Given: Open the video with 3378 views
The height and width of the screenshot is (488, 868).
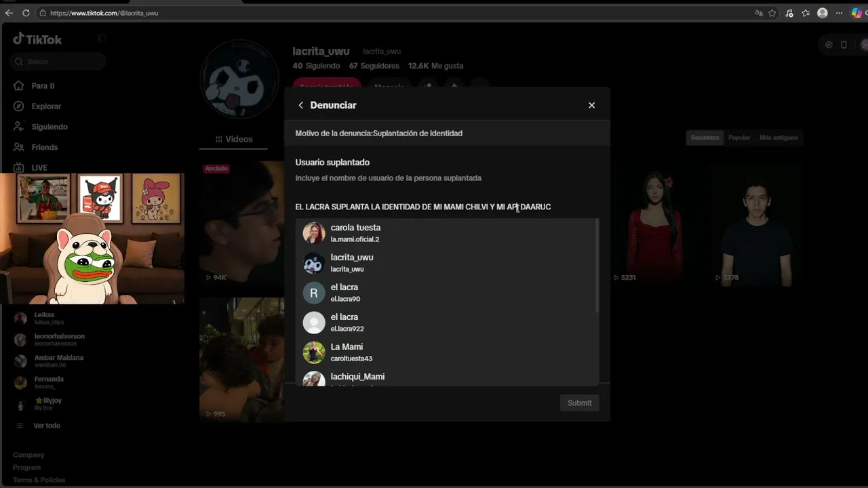Looking at the screenshot, I should coord(756,224).
